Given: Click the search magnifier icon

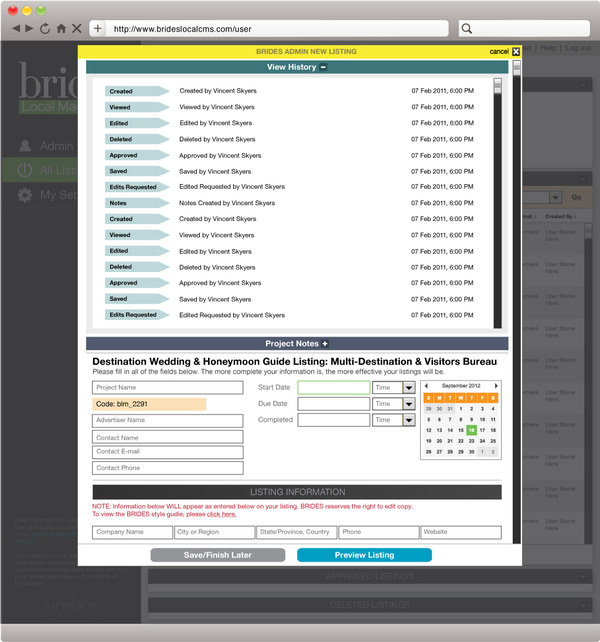Looking at the screenshot, I should [x=466, y=29].
